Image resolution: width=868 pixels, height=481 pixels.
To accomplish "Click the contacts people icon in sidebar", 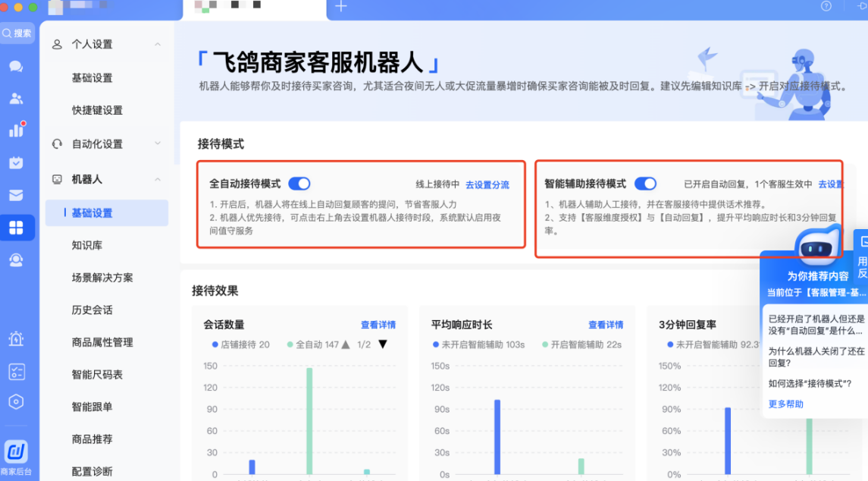I will [16, 99].
